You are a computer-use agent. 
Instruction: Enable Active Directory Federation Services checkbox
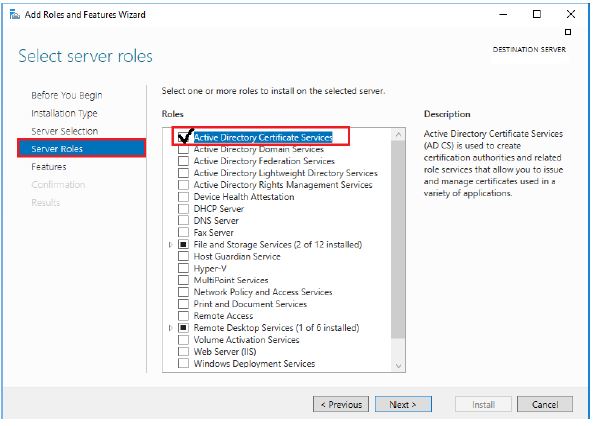coord(183,161)
